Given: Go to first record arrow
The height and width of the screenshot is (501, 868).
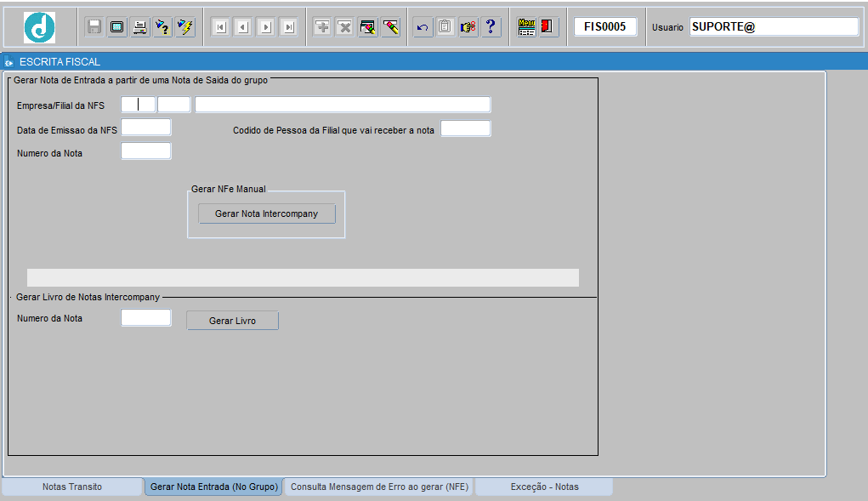Looking at the screenshot, I should point(220,27).
